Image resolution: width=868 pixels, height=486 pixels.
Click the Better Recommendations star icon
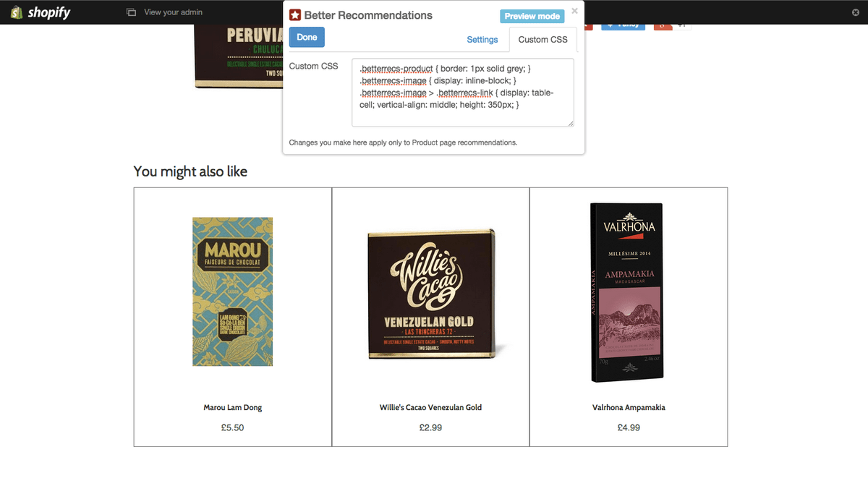295,15
